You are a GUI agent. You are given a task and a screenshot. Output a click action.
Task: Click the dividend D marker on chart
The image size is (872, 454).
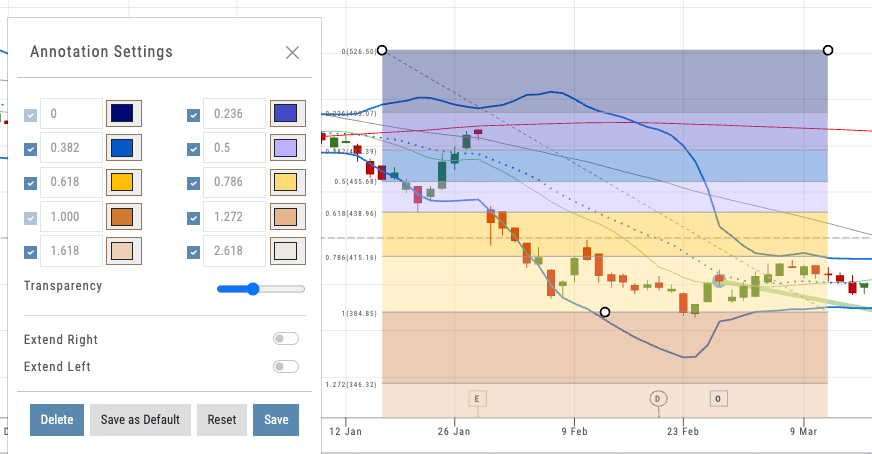[658, 398]
